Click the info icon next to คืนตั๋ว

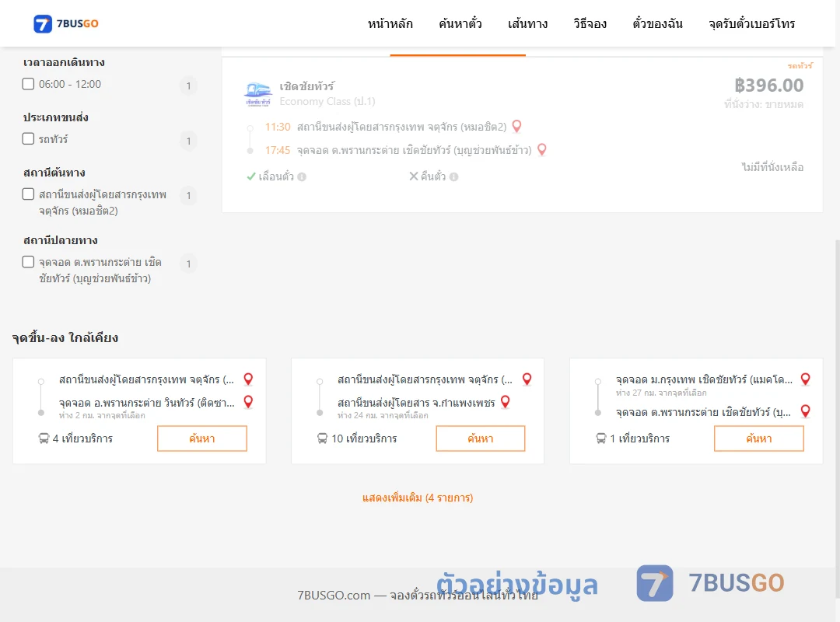[453, 176]
